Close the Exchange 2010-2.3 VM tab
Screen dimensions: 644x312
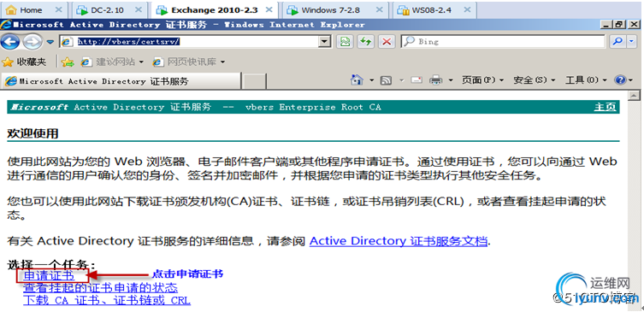[x=269, y=10]
